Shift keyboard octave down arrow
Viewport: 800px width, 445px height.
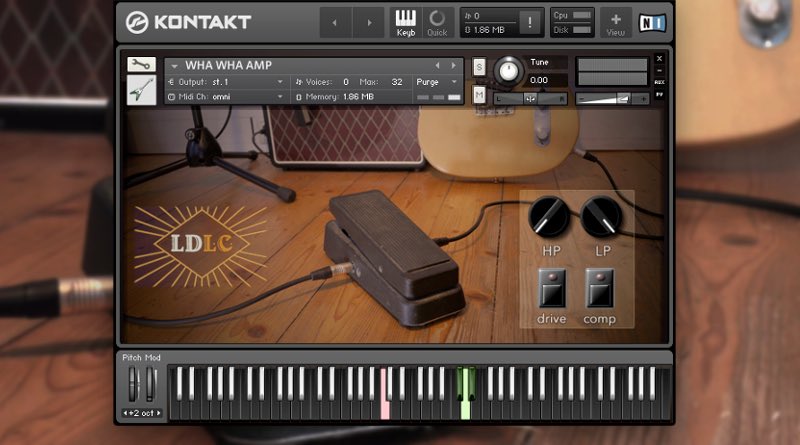[x=125, y=413]
